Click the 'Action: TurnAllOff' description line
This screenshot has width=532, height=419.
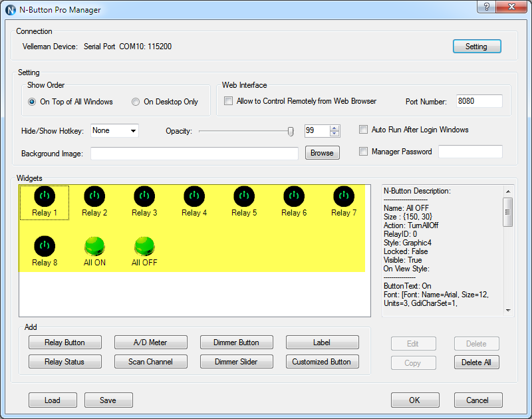(x=411, y=225)
